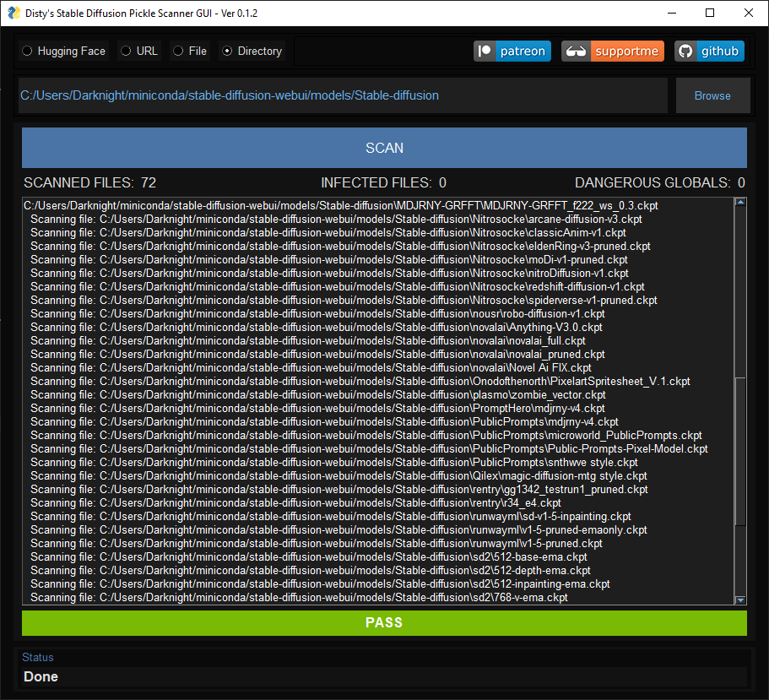The image size is (769, 700).
Task: Click the snthwve style.ckpt log line
Action: click(x=334, y=462)
